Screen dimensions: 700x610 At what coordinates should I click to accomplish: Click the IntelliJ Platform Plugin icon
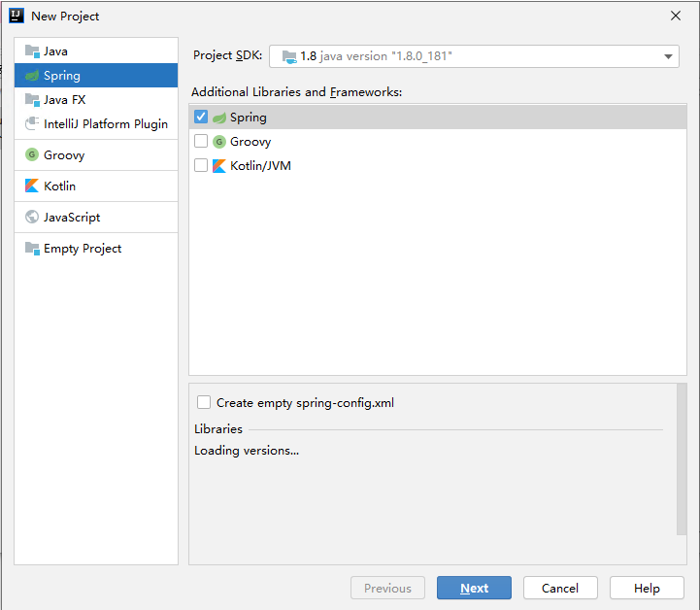coord(32,123)
